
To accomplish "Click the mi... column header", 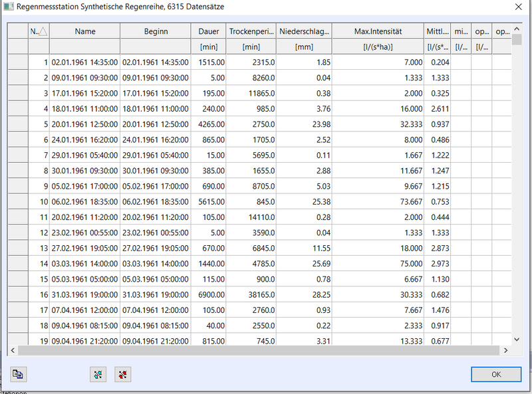I will 461,31.
